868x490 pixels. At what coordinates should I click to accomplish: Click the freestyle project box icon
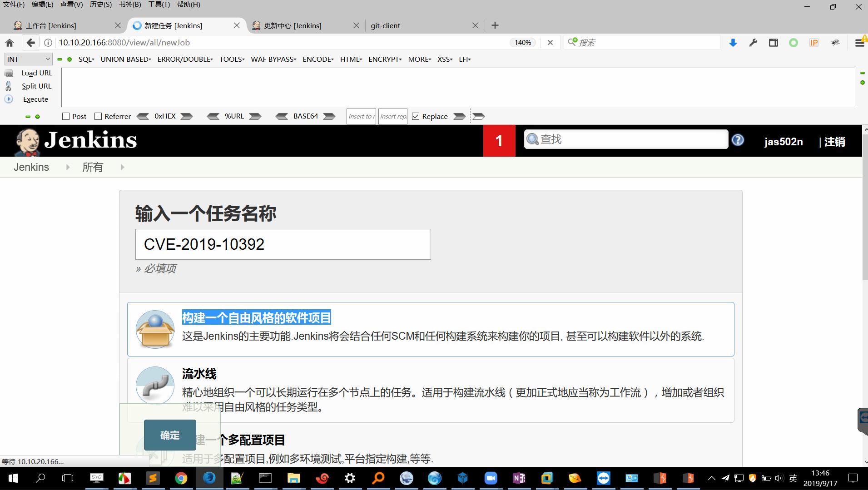155,329
